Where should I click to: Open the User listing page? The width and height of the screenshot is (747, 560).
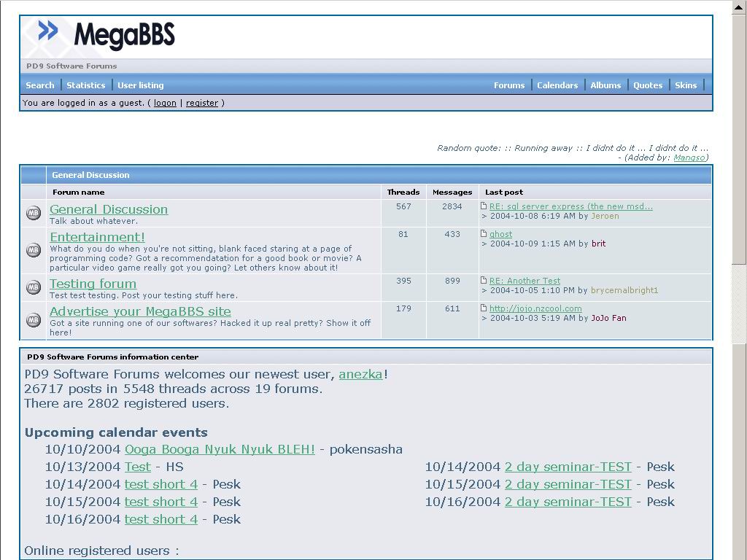click(x=141, y=85)
